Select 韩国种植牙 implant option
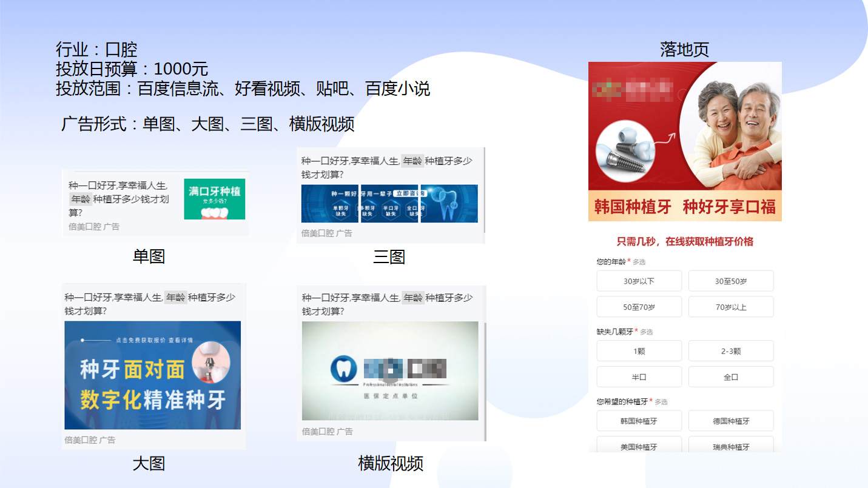Screen dimensions: 868x488 [639, 421]
